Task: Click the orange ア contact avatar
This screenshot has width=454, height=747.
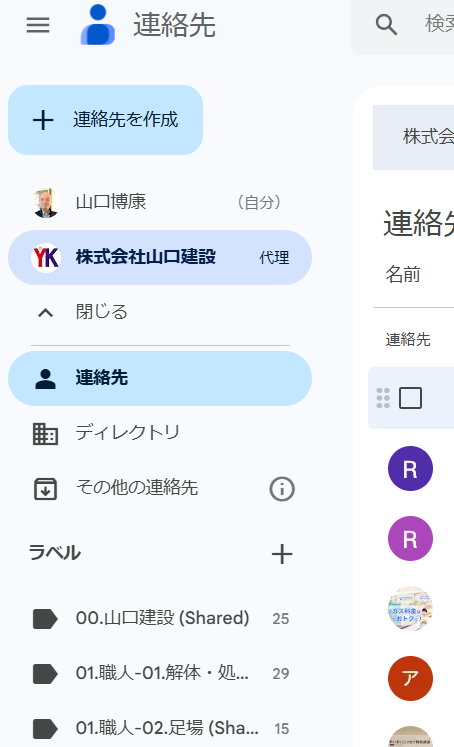Action: [410, 678]
